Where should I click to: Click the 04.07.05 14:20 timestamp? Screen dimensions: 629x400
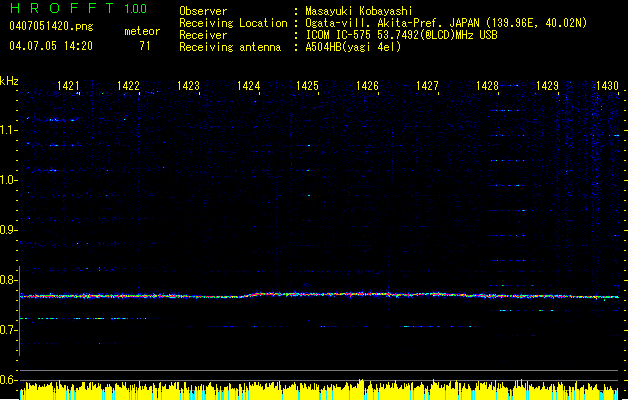click(49, 46)
